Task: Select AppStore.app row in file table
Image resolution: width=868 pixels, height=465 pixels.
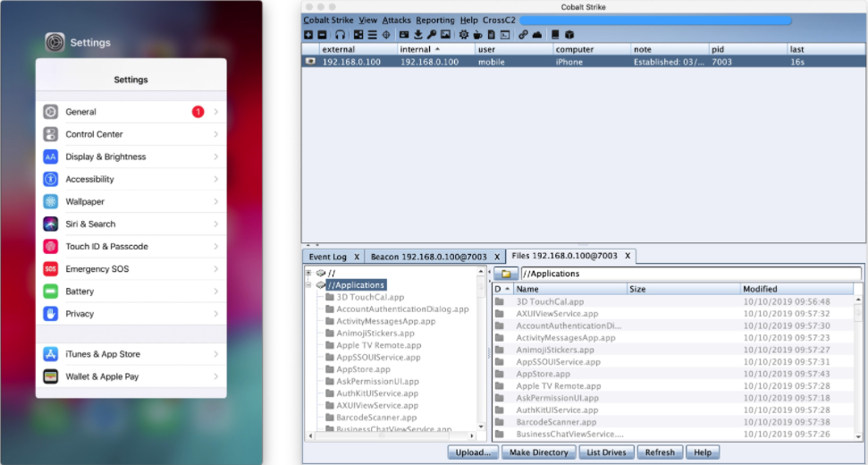Action: tap(674, 374)
